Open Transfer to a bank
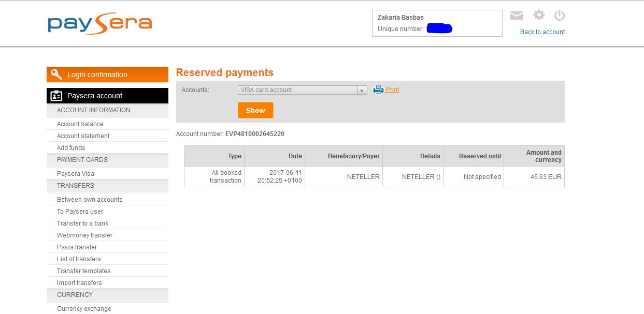Screen dimensions: 644x314 click(x=83, y=223)
